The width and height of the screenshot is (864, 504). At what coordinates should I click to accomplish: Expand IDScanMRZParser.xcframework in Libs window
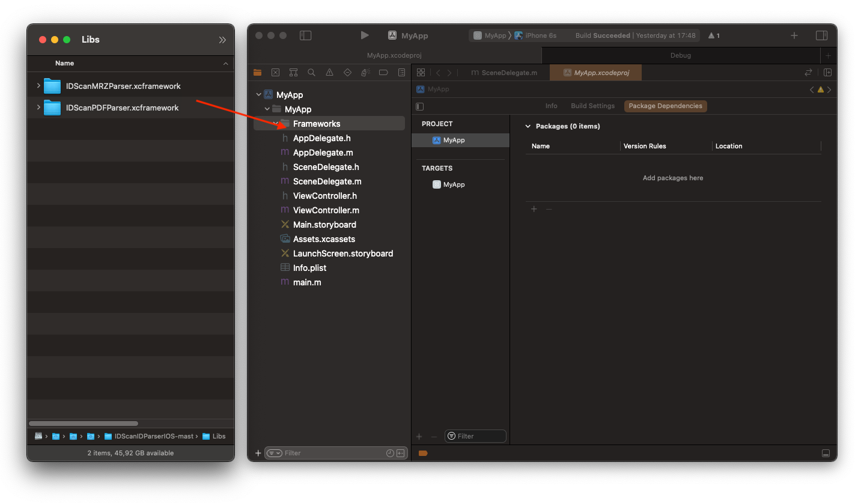[38, 86]
